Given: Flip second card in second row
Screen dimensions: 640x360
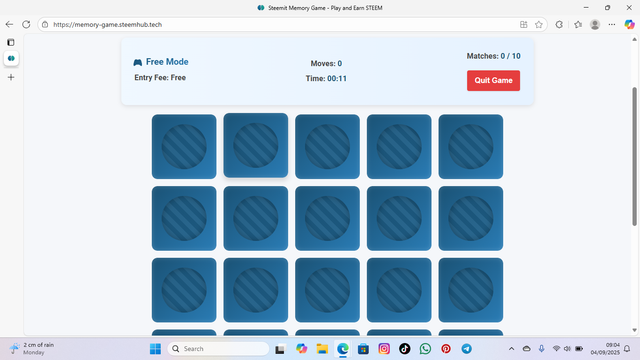Looking at the screenshot, I should [x=256, y=218].
